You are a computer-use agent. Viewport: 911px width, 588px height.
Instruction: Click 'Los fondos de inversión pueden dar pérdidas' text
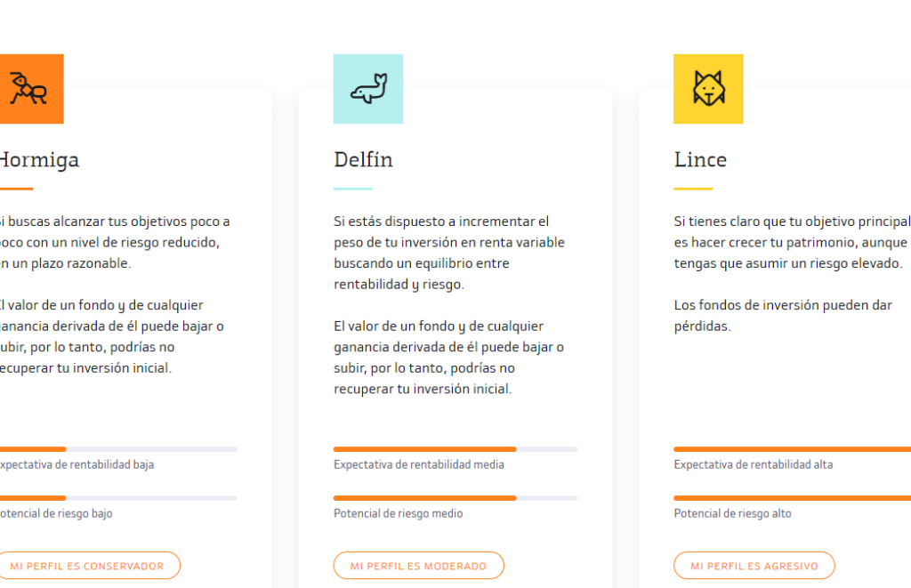point(783,316)
